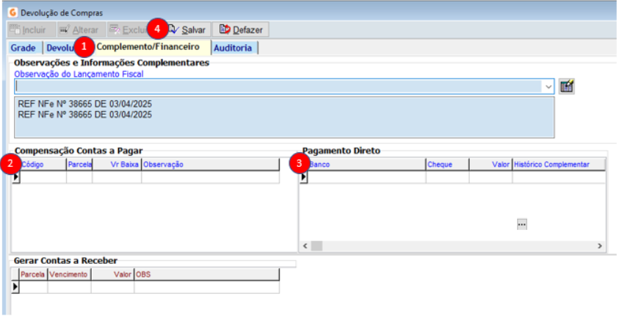
Task: Switch to the Grade tab
Action: 25,48
